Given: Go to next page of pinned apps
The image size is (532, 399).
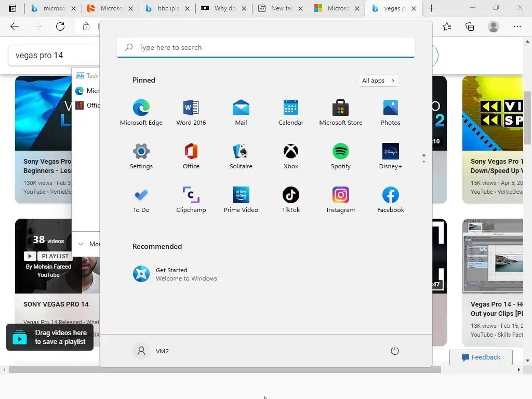Looking at the screenshot, I should click(424, 161).
